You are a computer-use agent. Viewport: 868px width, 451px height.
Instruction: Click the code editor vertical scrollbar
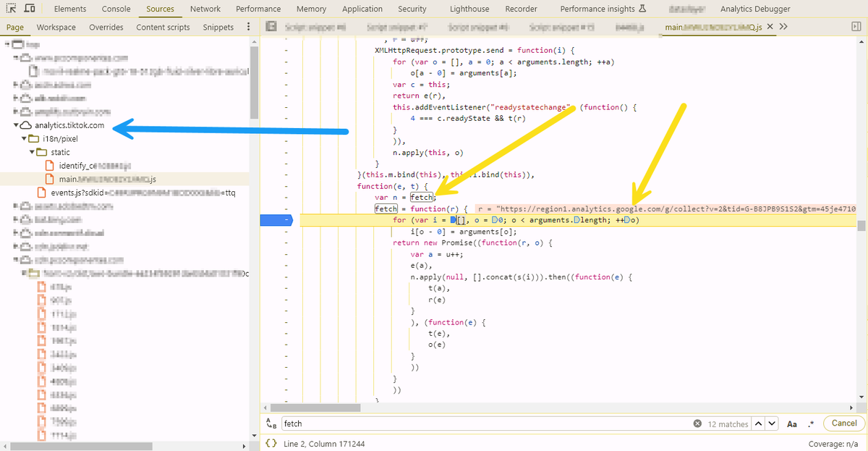pos(861,226)
